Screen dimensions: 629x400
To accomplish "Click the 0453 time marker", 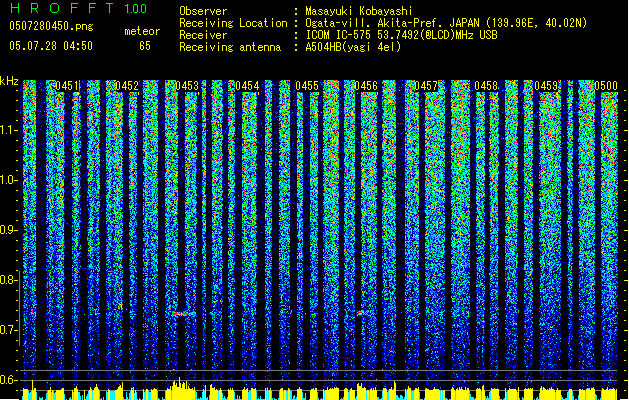I will point(187,86).
